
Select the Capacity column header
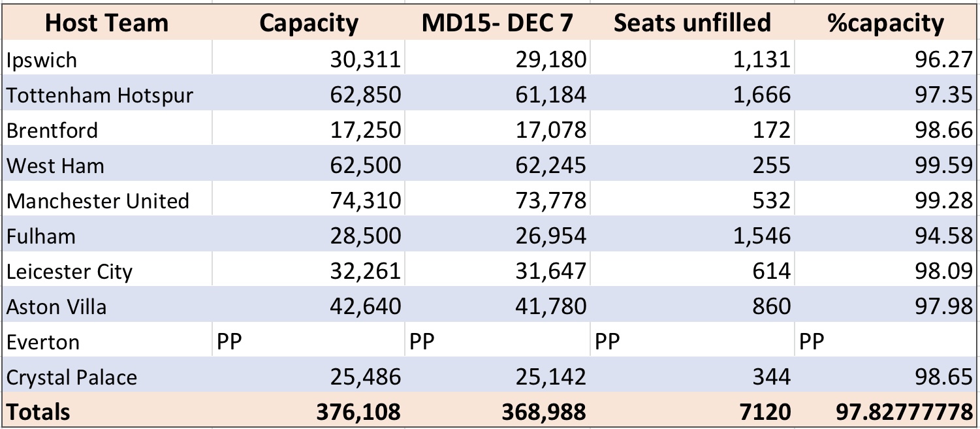click(x=309, y=23)
